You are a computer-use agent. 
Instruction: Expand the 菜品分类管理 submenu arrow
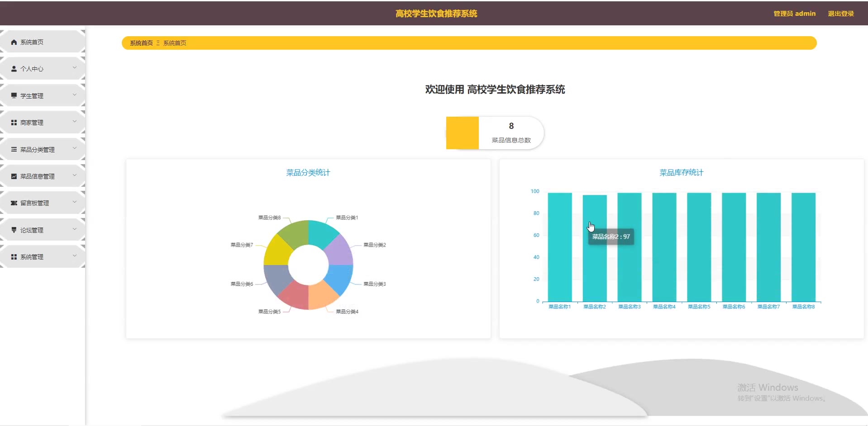coord(75,148)
